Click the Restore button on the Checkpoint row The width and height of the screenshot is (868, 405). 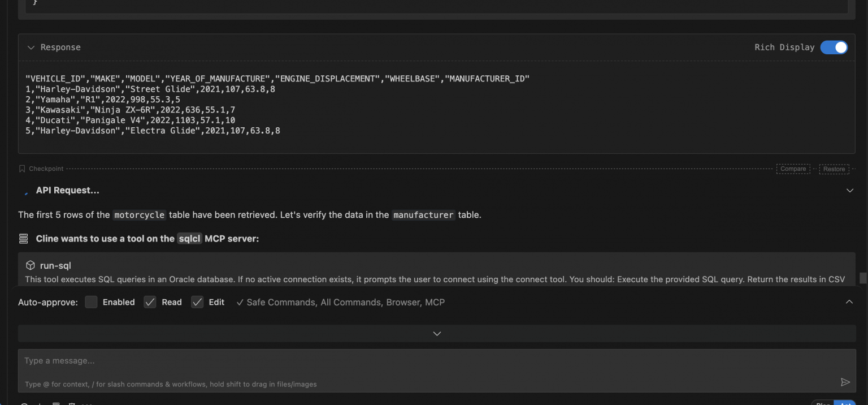(x=834, y=169)
